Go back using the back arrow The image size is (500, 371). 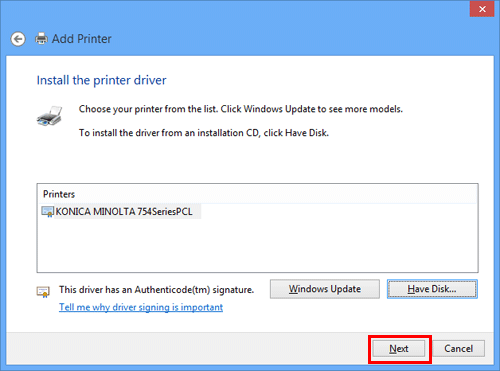coord(18,39)
